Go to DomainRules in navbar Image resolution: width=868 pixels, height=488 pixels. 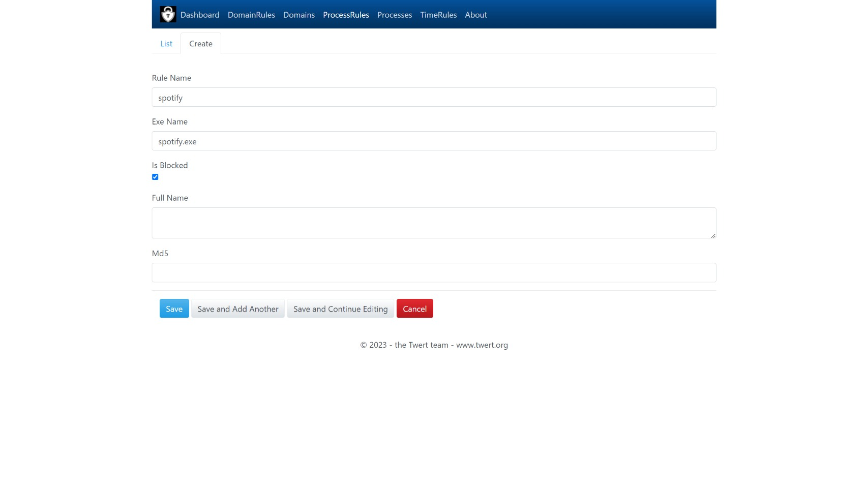(x=251, y=15)
